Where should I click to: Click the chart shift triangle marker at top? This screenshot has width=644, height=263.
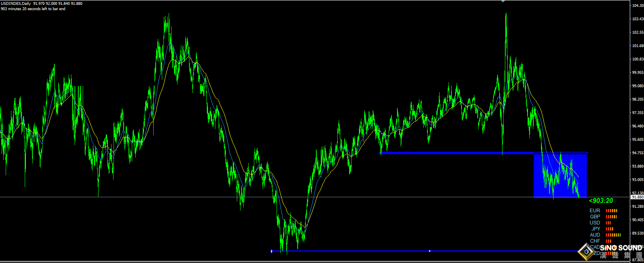tap(503, 1)
